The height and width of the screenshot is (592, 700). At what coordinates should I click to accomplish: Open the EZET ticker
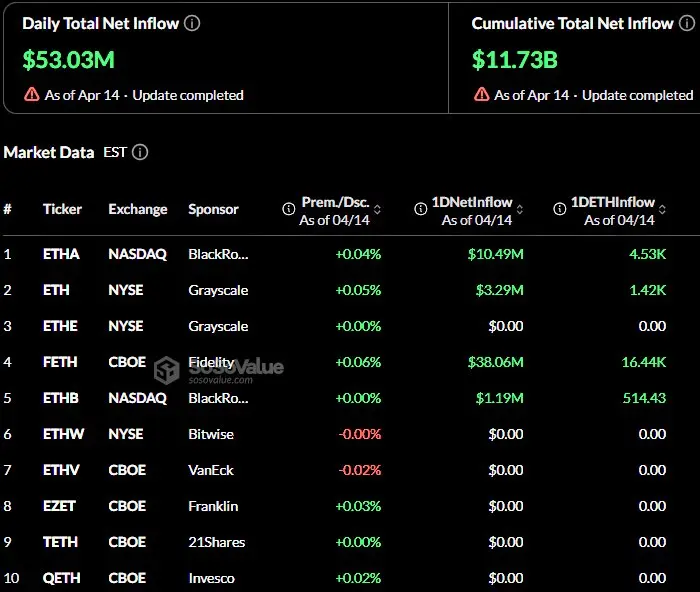(59, 506)
